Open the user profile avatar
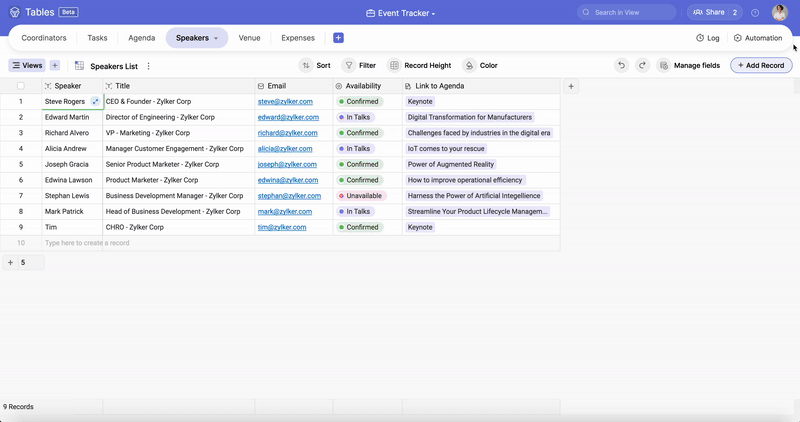This screenshot has width=800, height=422. pos(780,13)
